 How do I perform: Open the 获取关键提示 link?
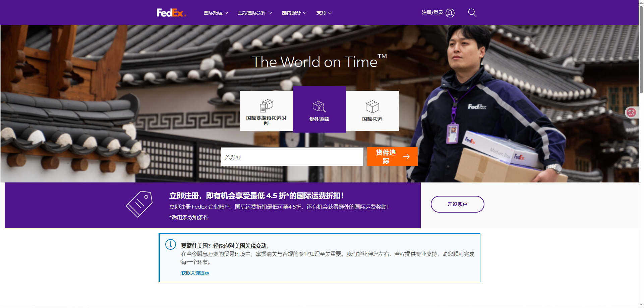click(x=194, y=273)
